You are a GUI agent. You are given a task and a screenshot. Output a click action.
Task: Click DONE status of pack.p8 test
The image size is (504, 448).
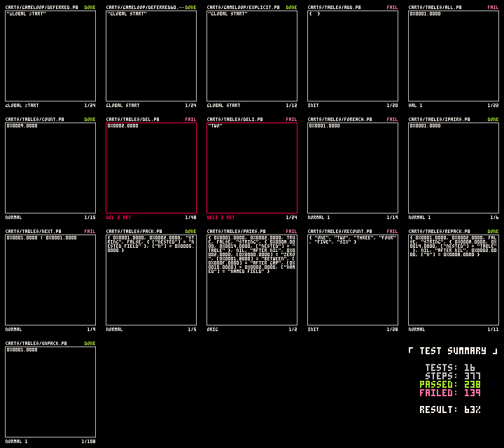point(190,232)
